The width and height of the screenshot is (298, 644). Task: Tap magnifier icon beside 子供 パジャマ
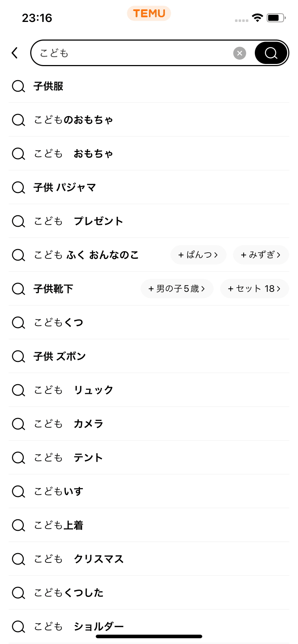(x=18, y=188)
